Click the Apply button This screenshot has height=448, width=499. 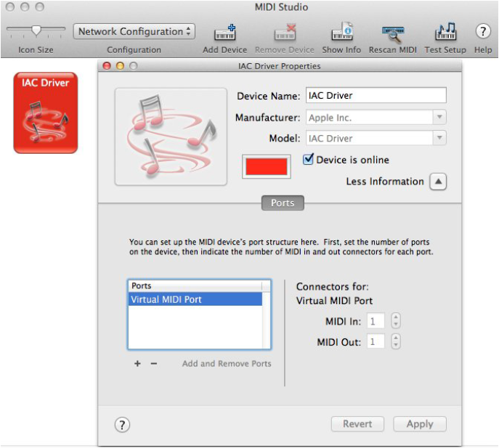420,424
